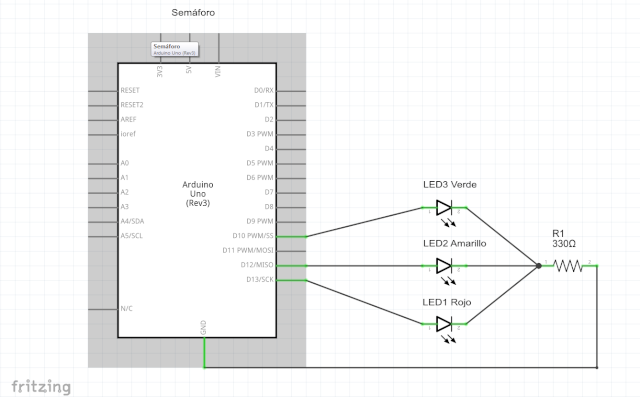Select the Arduino Uno (Rev3) center label
This screenshot has width=640, height=397.
198,194
